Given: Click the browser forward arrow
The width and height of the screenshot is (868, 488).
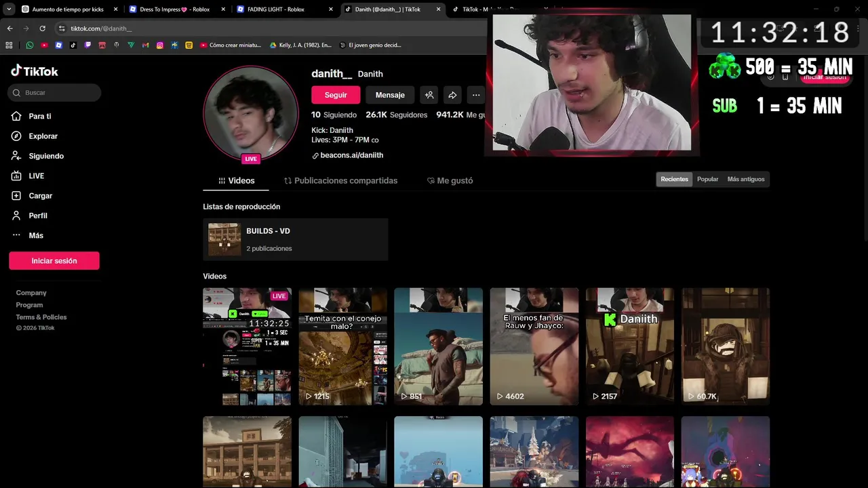Looking at the screenshot, I should (x=26, y=28).
